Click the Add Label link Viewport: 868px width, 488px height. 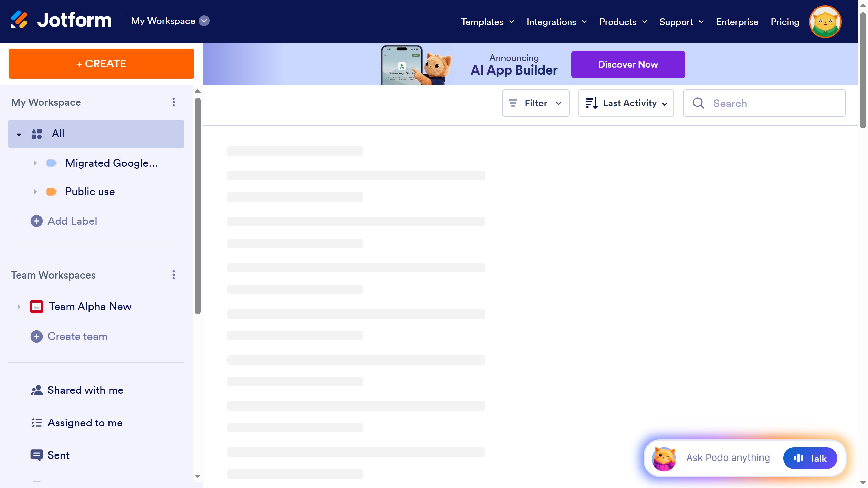(72, 221)
